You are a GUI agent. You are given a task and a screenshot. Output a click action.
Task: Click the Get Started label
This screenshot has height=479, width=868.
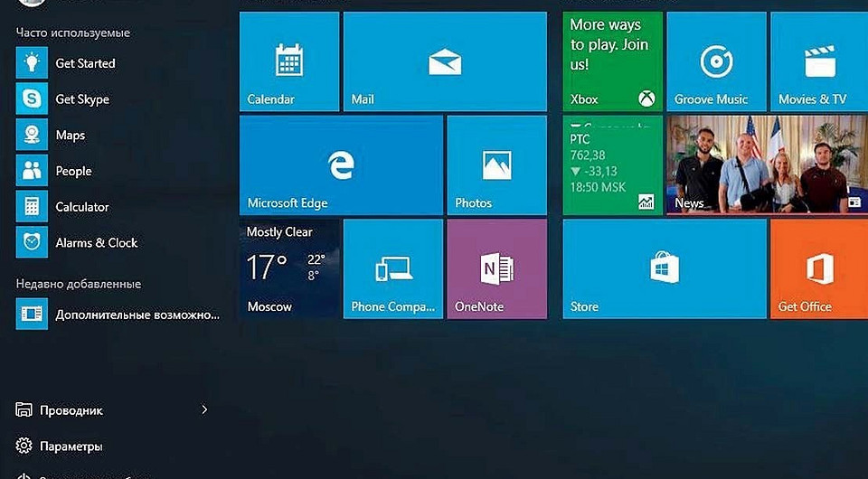pyautogui.click(x=85, y=63)
